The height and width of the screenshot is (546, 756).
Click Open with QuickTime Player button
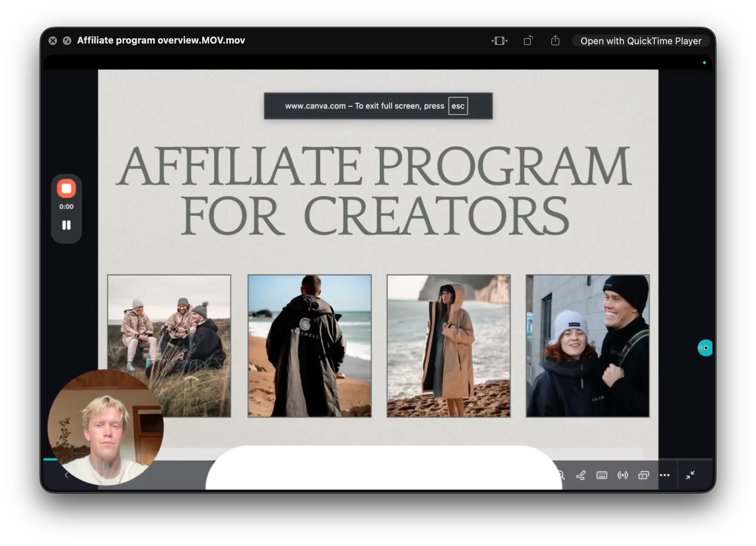click(640, 41)
